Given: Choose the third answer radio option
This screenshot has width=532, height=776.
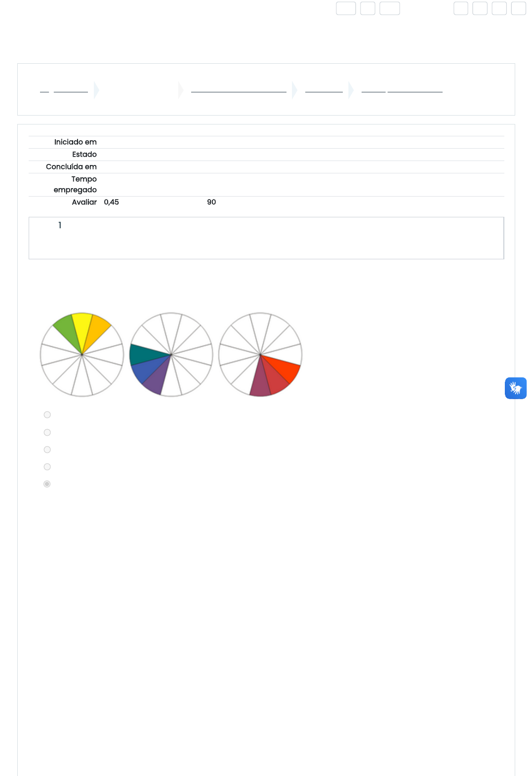Looking at the screenshot, I should coord(47,449).
